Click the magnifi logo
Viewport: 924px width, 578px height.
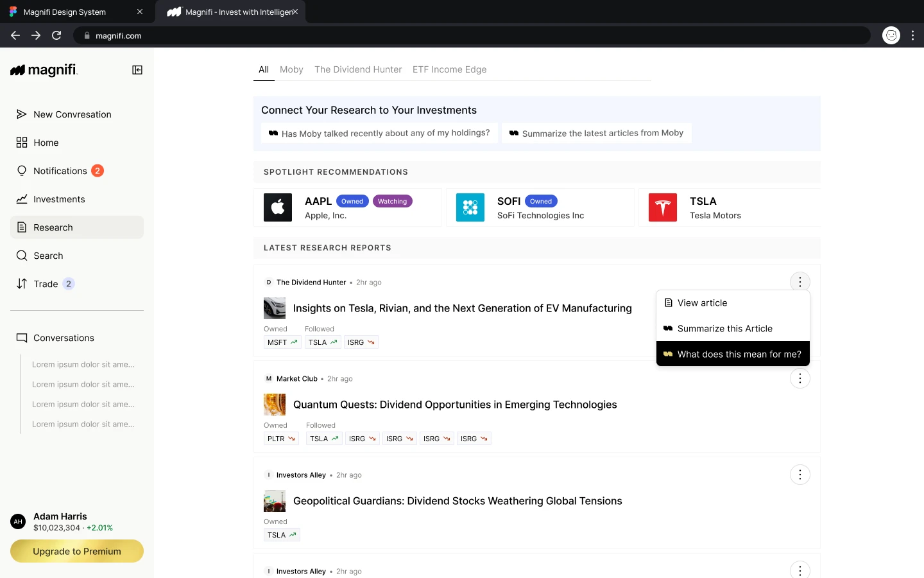[44, 70]
